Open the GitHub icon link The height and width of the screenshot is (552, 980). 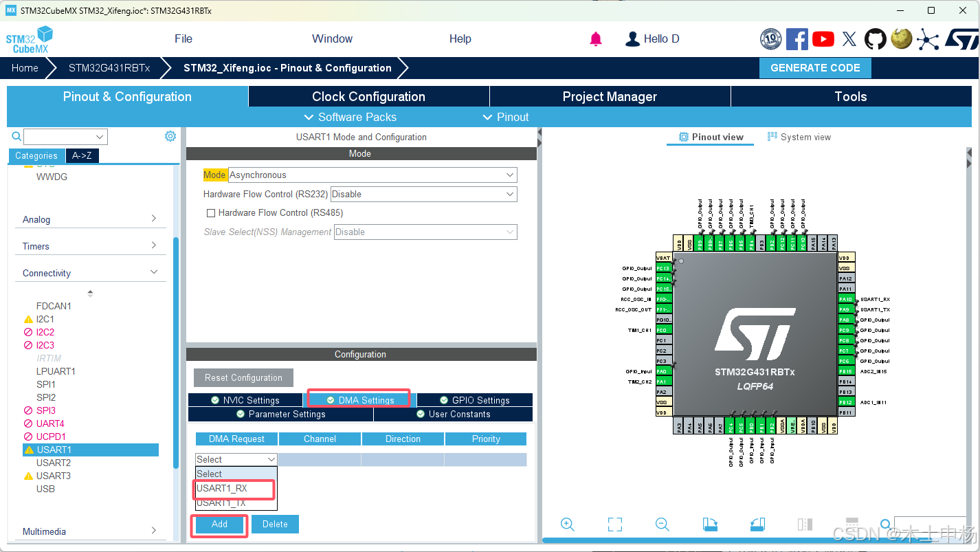coord(876,39)
